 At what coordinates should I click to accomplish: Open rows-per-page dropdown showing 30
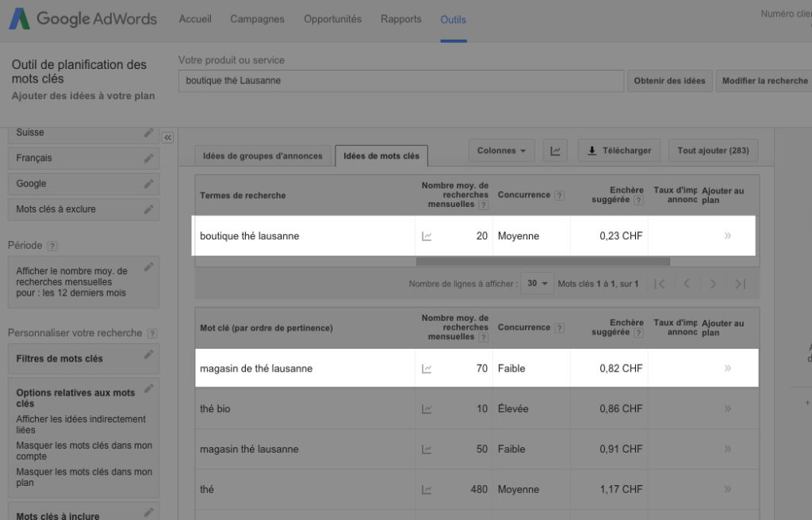[537, 284]
